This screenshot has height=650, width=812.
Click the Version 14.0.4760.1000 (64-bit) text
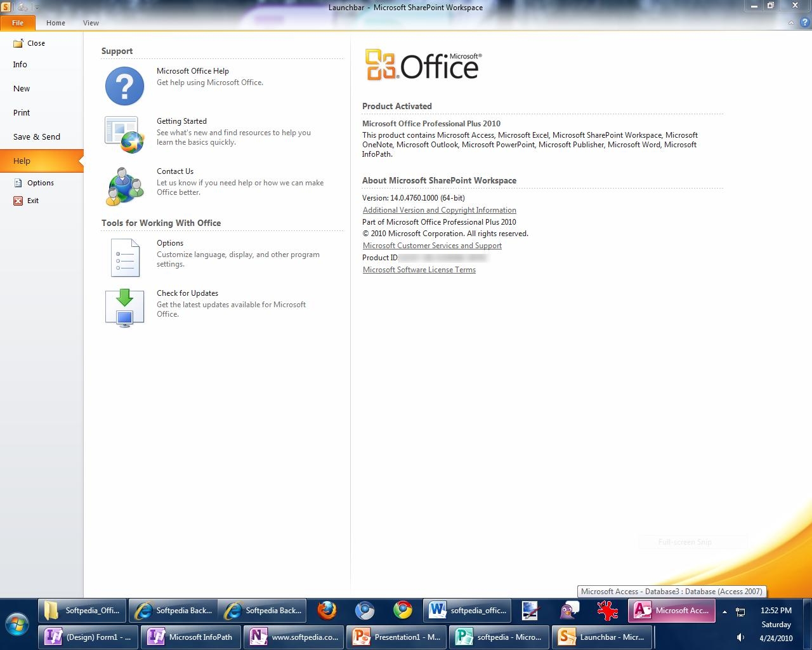pos(413,198)
